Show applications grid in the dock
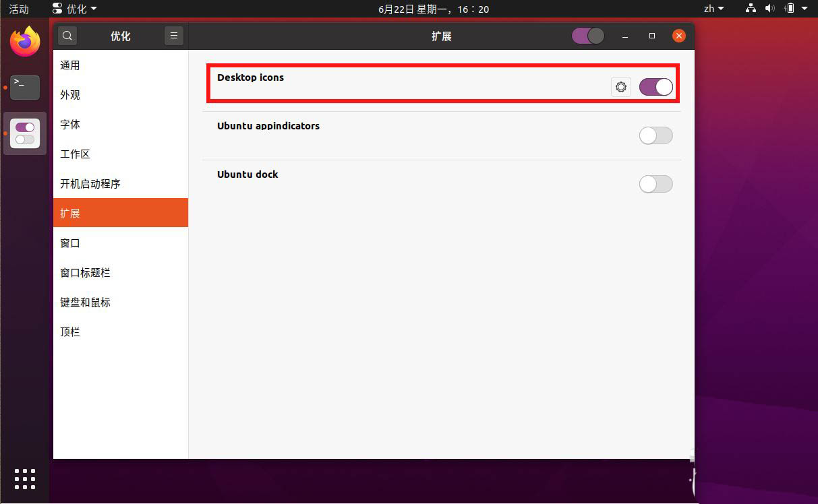Screen dimensions: 818x504 click(x=25, y=478)
